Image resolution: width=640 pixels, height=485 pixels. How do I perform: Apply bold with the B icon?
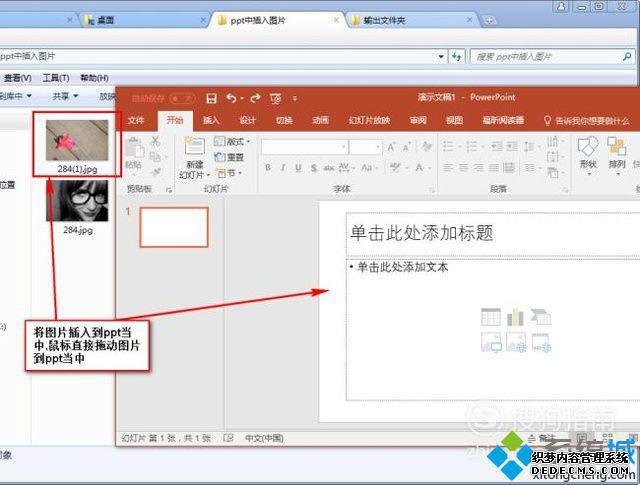click(x=268, y=167)
